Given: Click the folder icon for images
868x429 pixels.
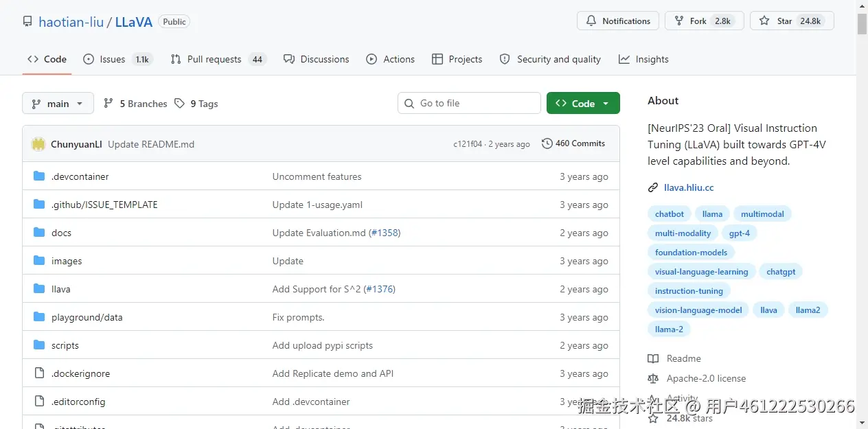Looking at the screenshot, I should click(x=39, y=261).
